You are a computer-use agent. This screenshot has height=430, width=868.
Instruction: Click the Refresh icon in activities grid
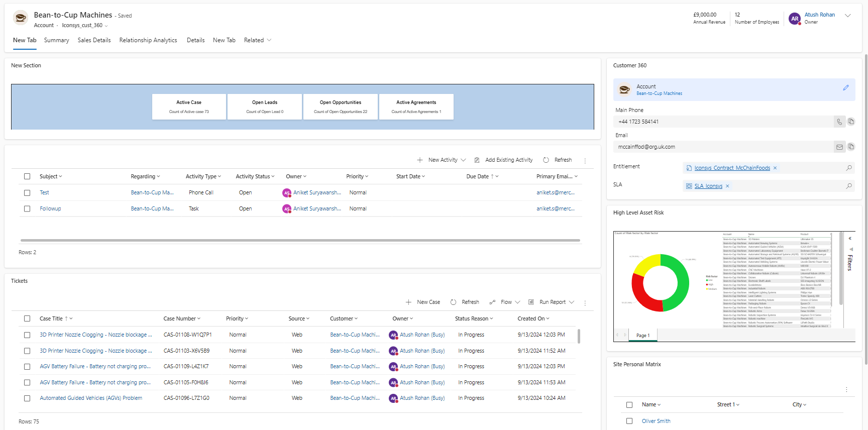(x=546, y=160)
